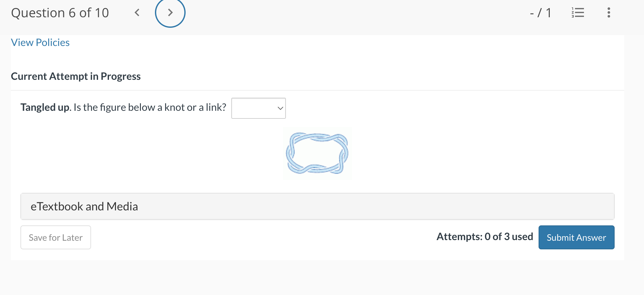Expand the eTextbook and Media section
Image resolution: width=644 pixels, height=295 pixels.
point(84,206)
